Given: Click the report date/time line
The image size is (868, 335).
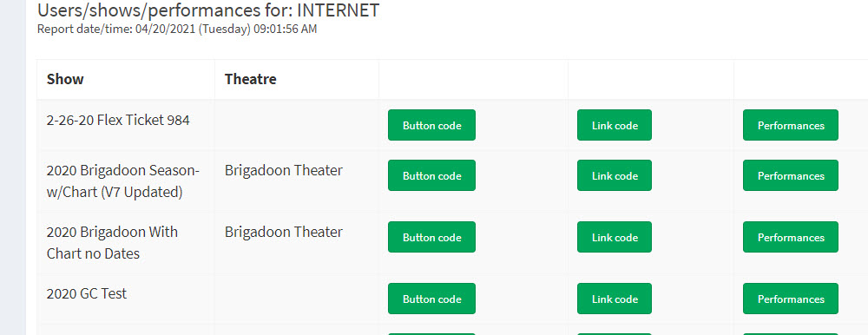Looking at the screenshot, I should (x=177, y=29).
